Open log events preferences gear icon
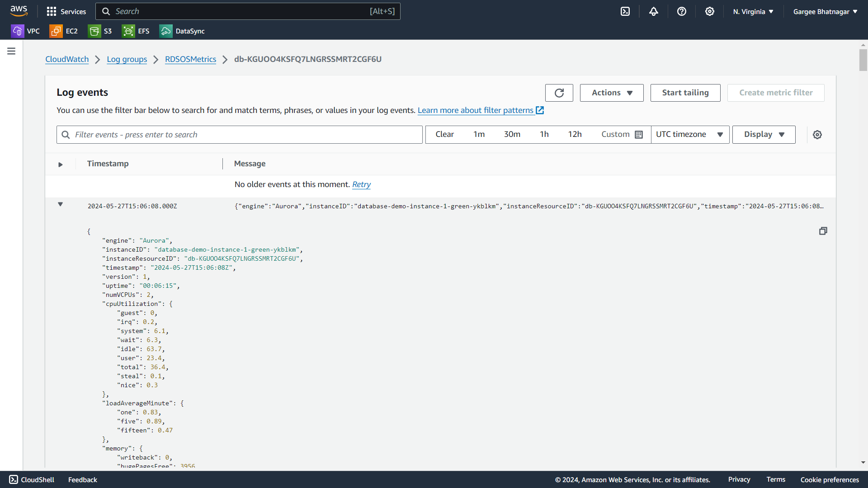868x488 pixels. pyautogui.click(x=817, y=135)
